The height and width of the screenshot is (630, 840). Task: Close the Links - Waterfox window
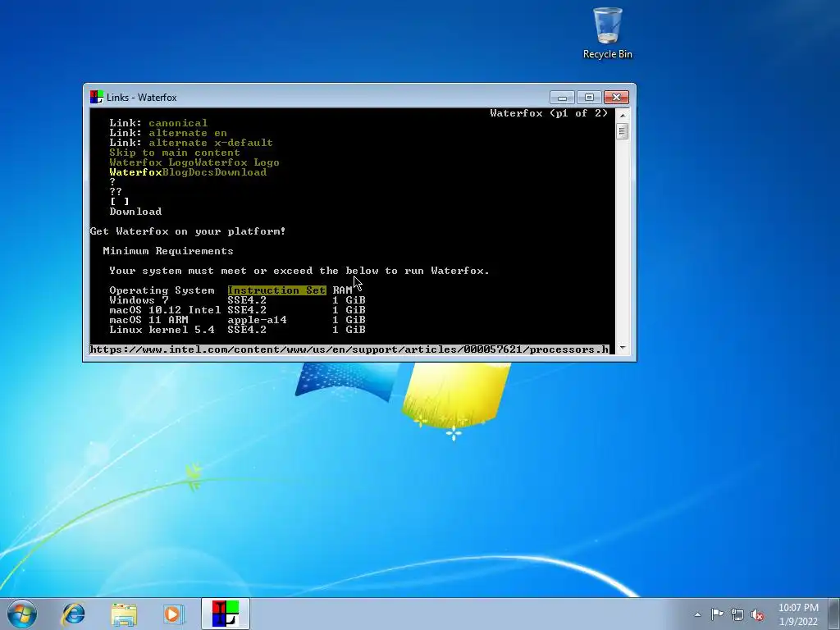[616, 98]
